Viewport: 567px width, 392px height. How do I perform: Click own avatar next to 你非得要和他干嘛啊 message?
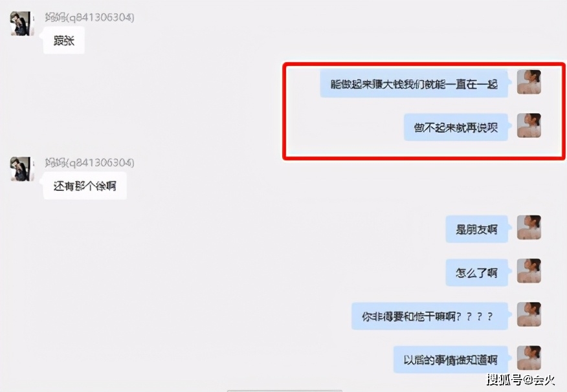[x=529, y=314]
